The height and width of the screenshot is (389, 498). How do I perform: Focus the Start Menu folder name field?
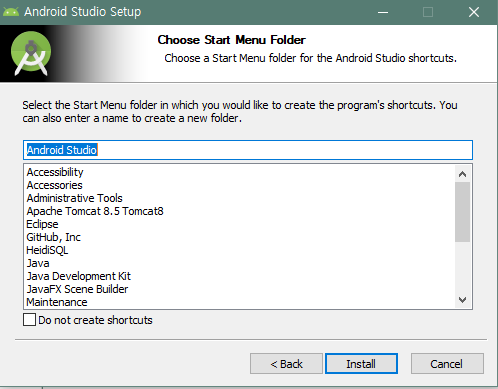coord(248,150)
